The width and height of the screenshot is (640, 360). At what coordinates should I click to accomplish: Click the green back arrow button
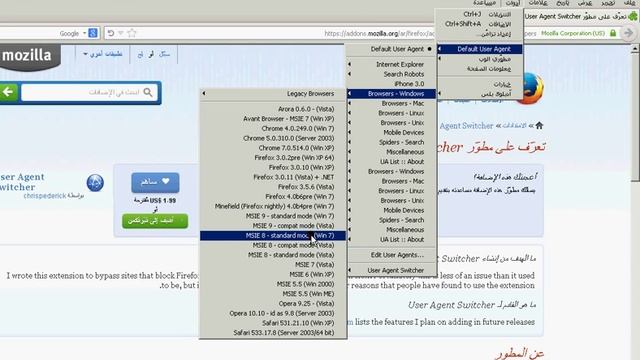tap(8, 92)
